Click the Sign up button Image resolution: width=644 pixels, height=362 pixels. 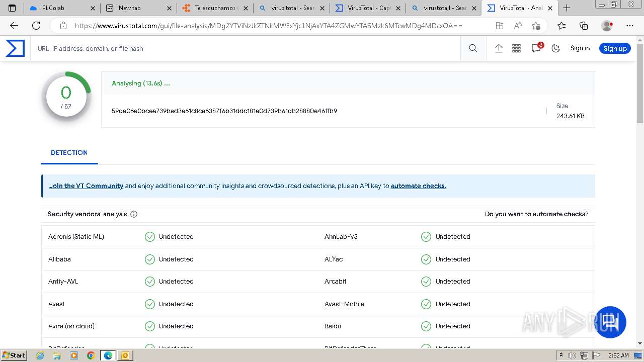click(x=615, y=48)
